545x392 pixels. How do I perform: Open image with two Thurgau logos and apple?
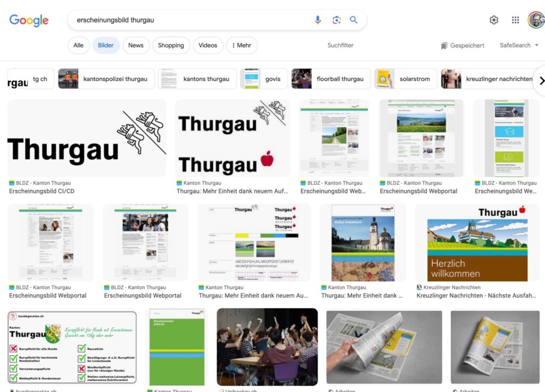coord(233,138)
